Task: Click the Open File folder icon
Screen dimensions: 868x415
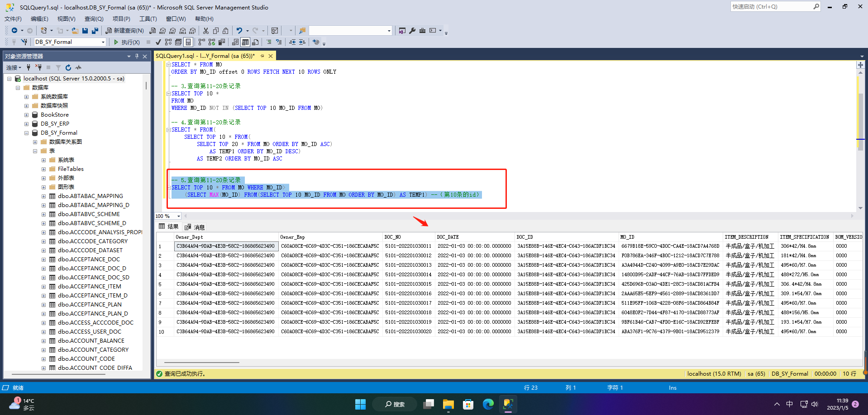Action: click(75, 31)
